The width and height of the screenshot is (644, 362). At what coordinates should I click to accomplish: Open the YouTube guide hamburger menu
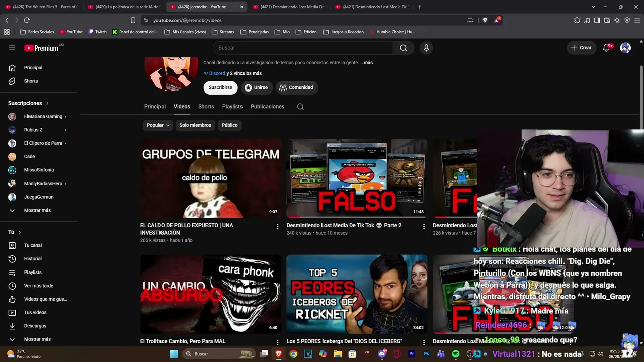[x=12, y=48]
